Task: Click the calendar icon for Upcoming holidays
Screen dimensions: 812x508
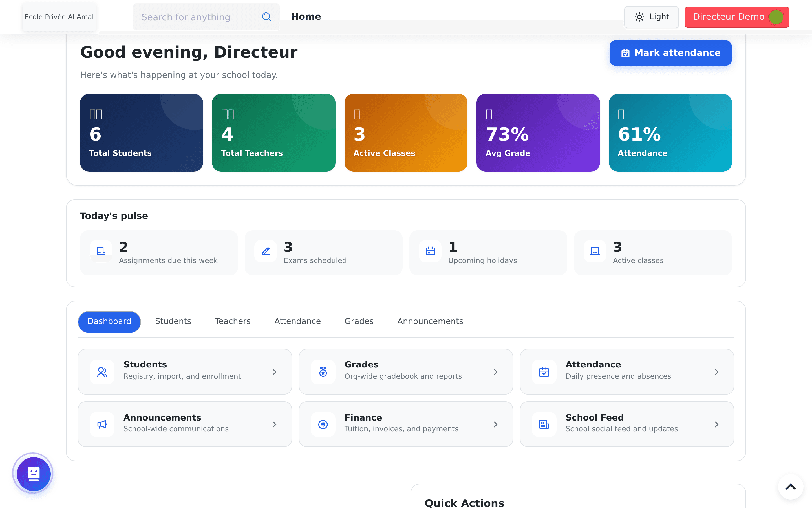Action: 430,251
